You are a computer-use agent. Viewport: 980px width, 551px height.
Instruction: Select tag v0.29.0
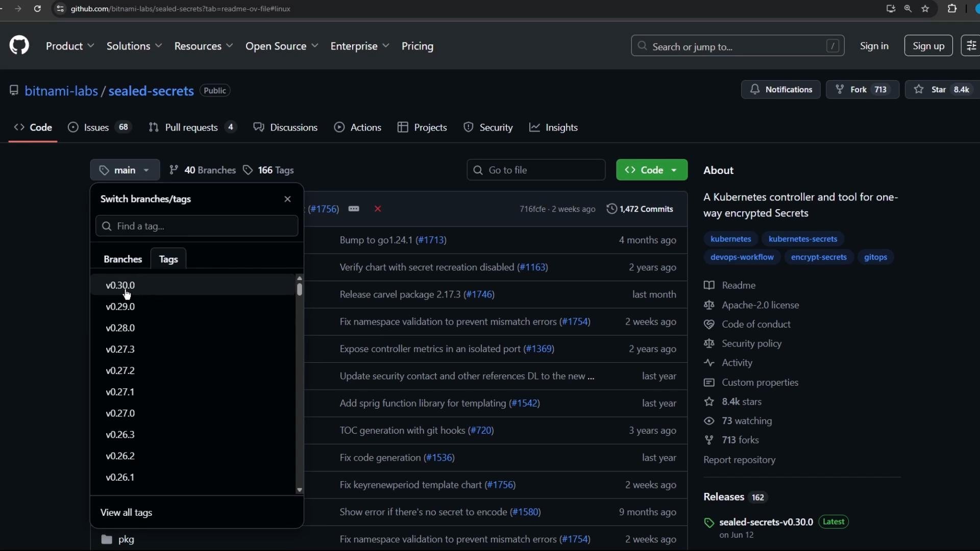(x=193, y=307)
